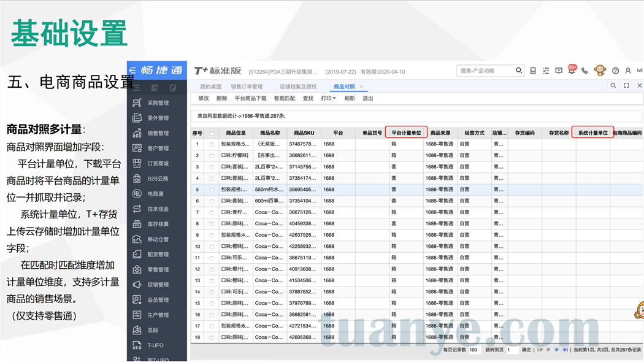Switch to the 销售订单管理 tab
644x362 pixels.
tap(247, 87)
